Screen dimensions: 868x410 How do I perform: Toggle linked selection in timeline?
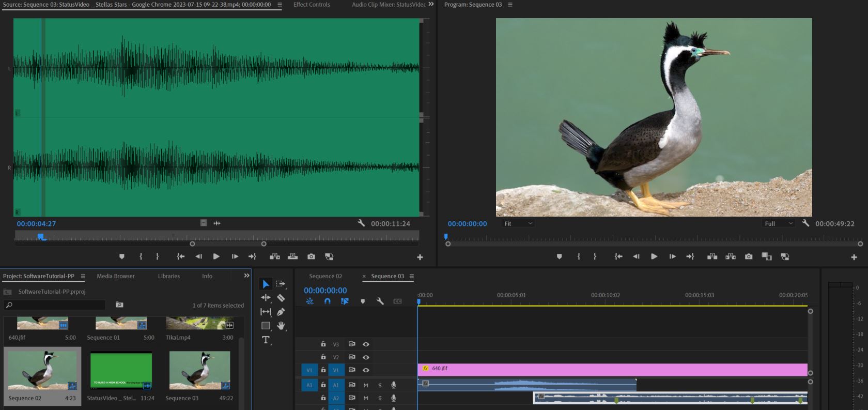pos(345,301)
